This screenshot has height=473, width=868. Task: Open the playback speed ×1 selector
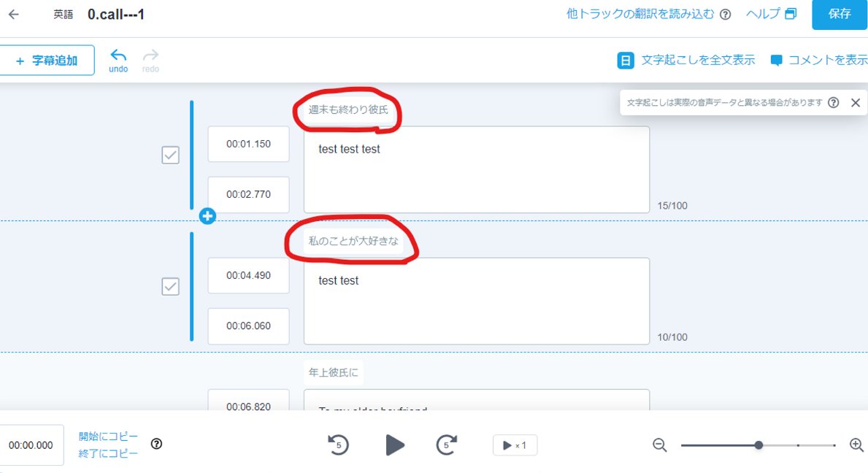(515, 445)
